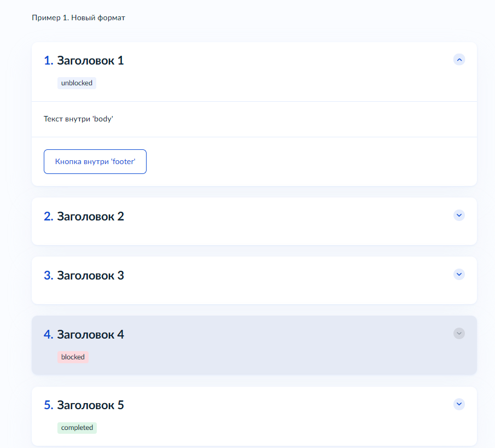Open the Заголовок 5 heading
This screenshot has width=495, height=448.
tap(90, 405)
